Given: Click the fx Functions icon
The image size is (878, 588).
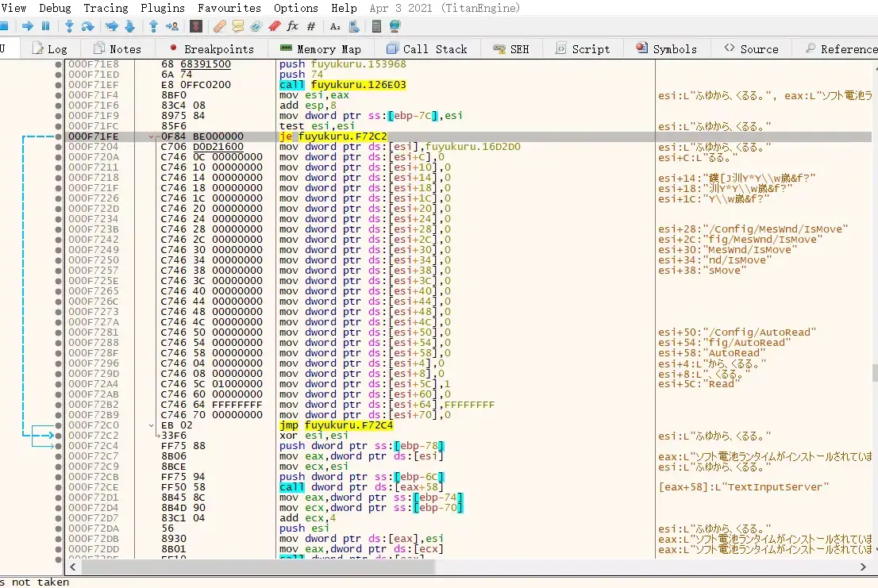Looking at the screenshot, I should coord(292,25).
